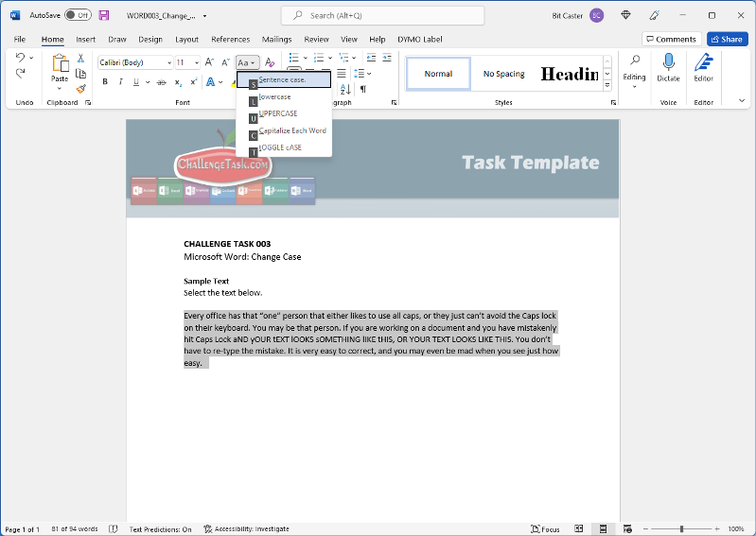Choose Capitalize Each Word option
This screenshot has height=536, width=756.
tap(284, 130)
